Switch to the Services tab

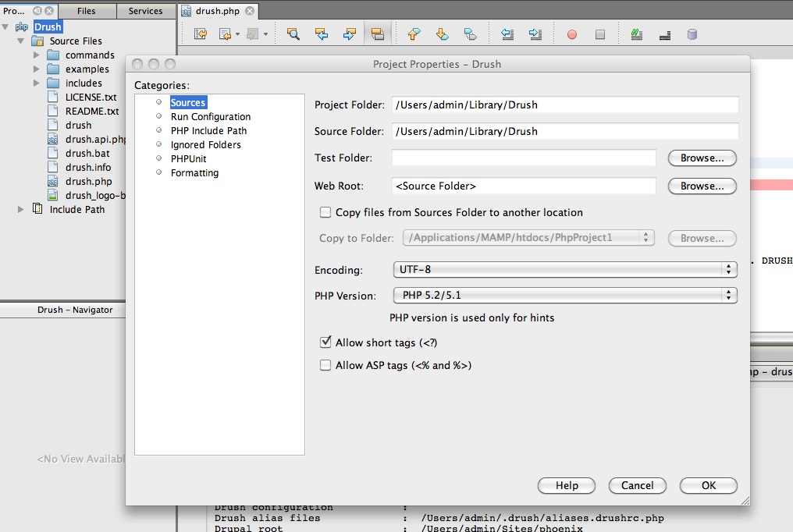tap(146, 11)
